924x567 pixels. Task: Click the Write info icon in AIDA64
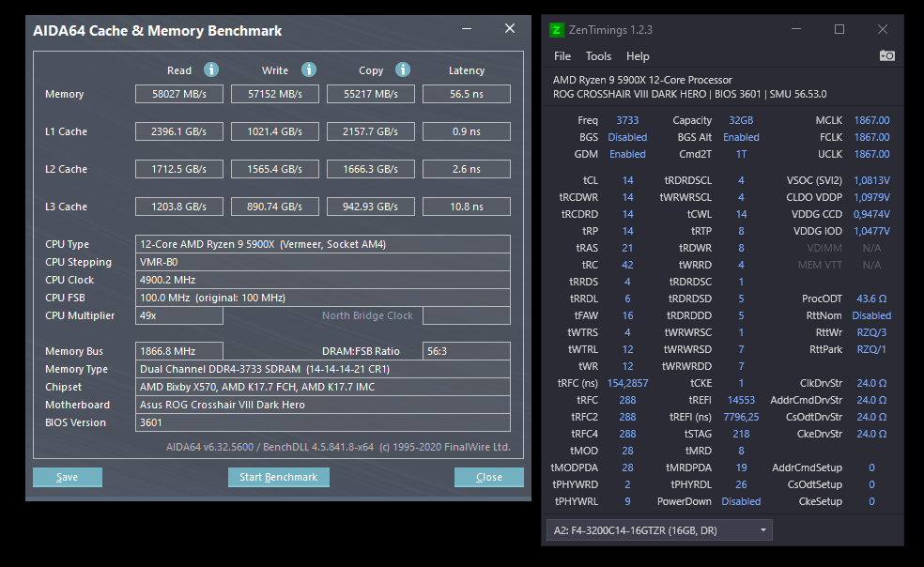(x=309, y=69)
